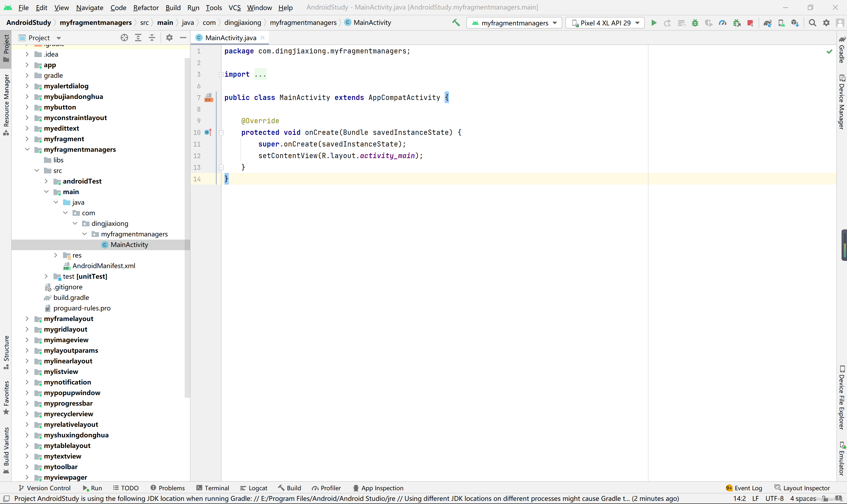The height and width of the screenshot is (504, 847).
Task: Open the Layout Inspector
Action: [x=802, y=488]
